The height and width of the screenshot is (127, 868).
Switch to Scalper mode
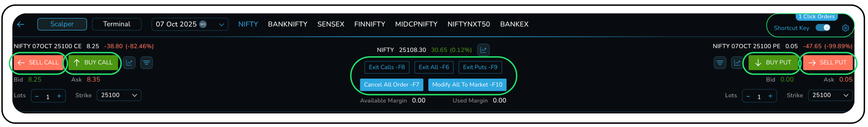tap(62, 24)
